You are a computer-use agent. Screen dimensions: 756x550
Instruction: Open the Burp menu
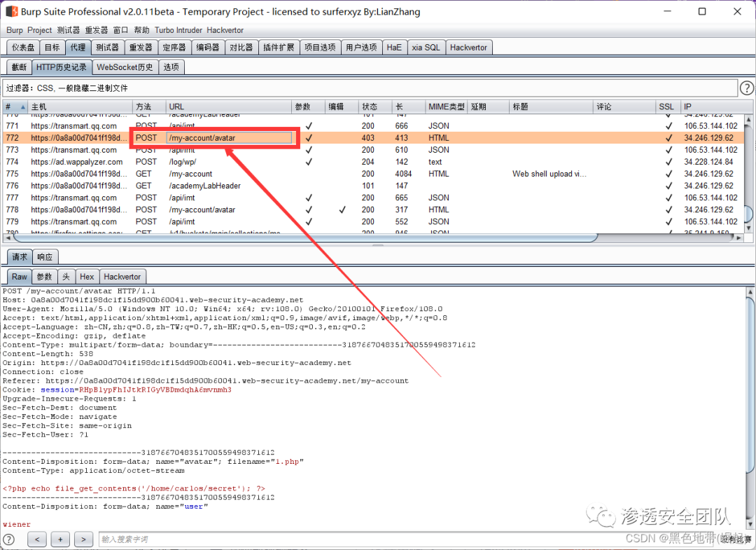pos(15,30)
